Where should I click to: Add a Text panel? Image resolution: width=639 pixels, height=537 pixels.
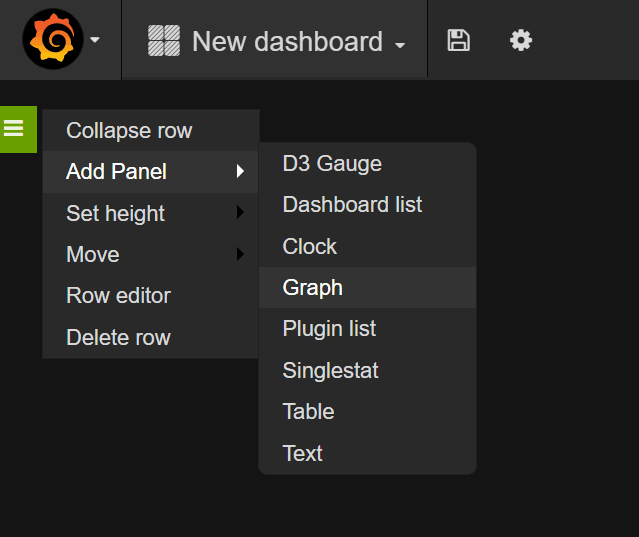click(x=368, y=453)
